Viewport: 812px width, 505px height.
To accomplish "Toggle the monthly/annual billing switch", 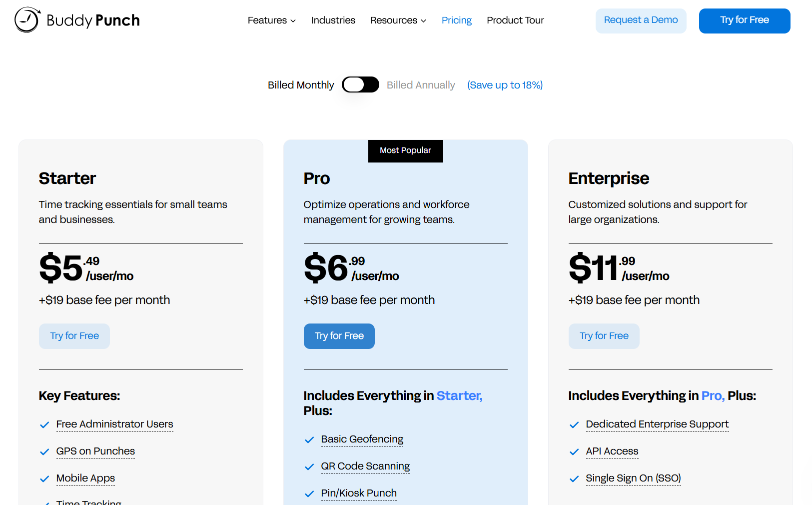I will (x=360, y=84).
